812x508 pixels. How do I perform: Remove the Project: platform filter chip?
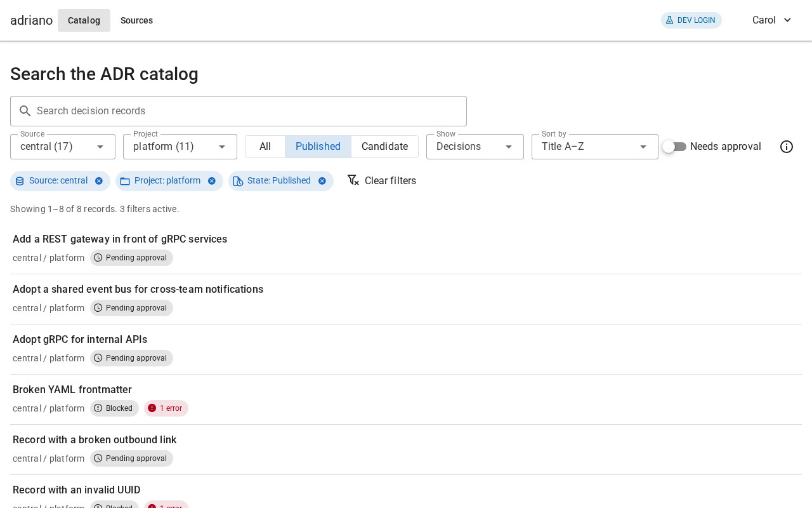coord(212,181)
